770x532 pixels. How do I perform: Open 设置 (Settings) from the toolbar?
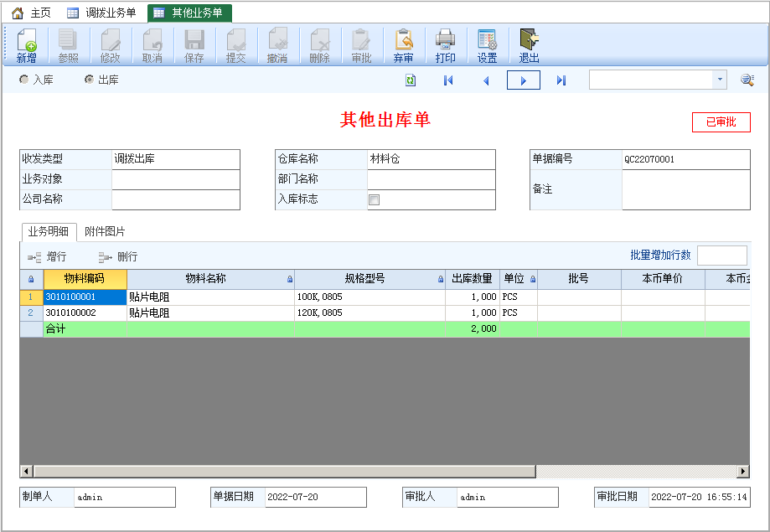coord(487,46)
